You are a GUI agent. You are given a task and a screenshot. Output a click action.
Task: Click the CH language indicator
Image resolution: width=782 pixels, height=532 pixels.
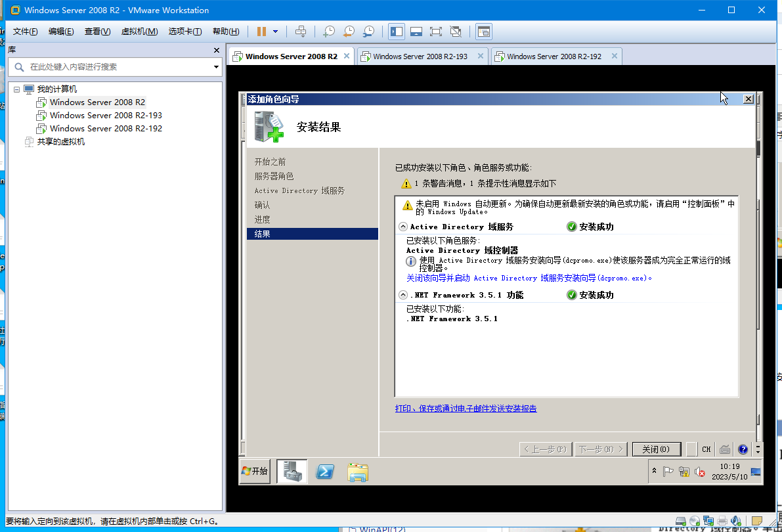706,449
